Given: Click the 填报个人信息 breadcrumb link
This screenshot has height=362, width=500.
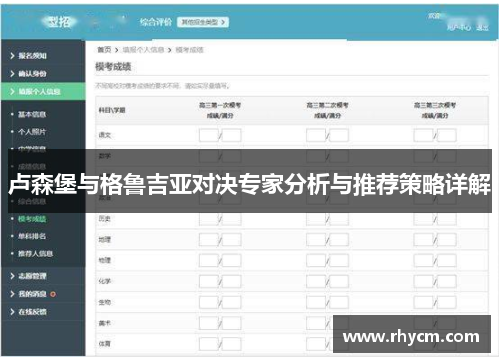Looking at the screenshot, I should [x=143, y=50].
